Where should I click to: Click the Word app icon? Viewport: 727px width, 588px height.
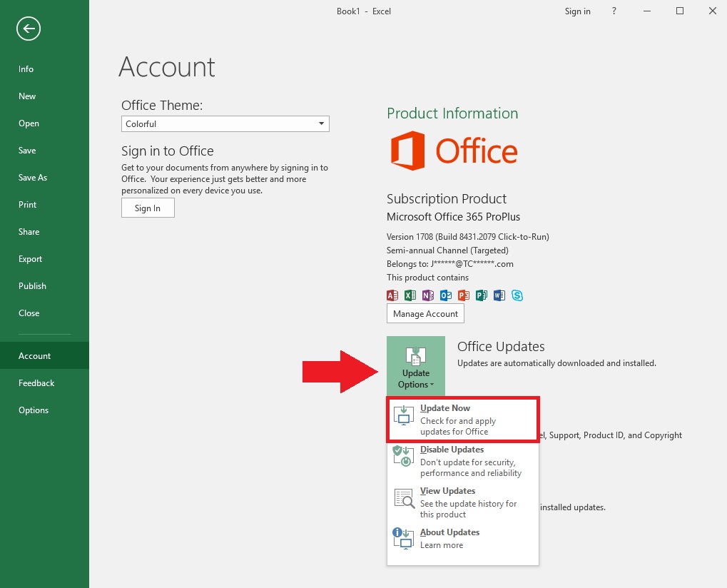pyautogui.click(x=499, y=295)
